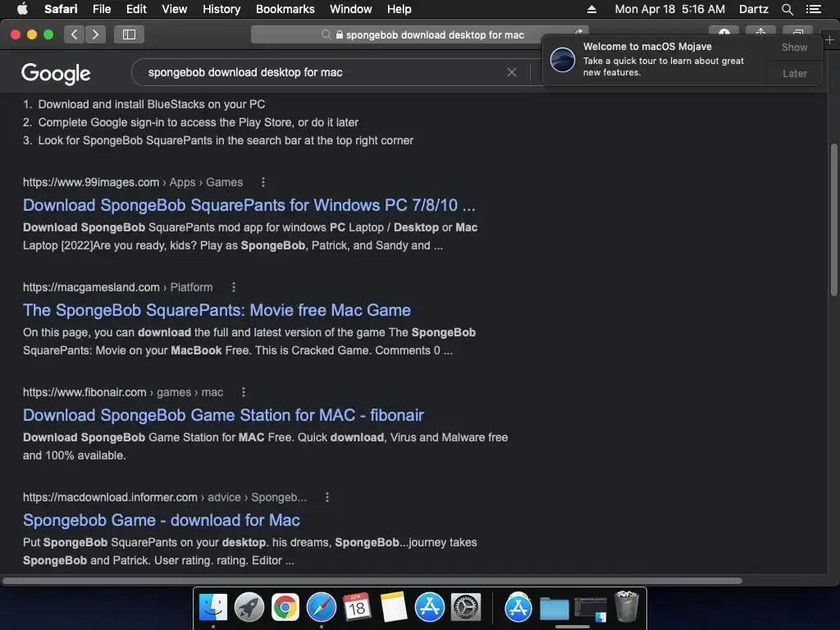Click the https://macgamesland.com breadcrumb
Viewport: 840px width, 630px height.
tap(91, 287)
